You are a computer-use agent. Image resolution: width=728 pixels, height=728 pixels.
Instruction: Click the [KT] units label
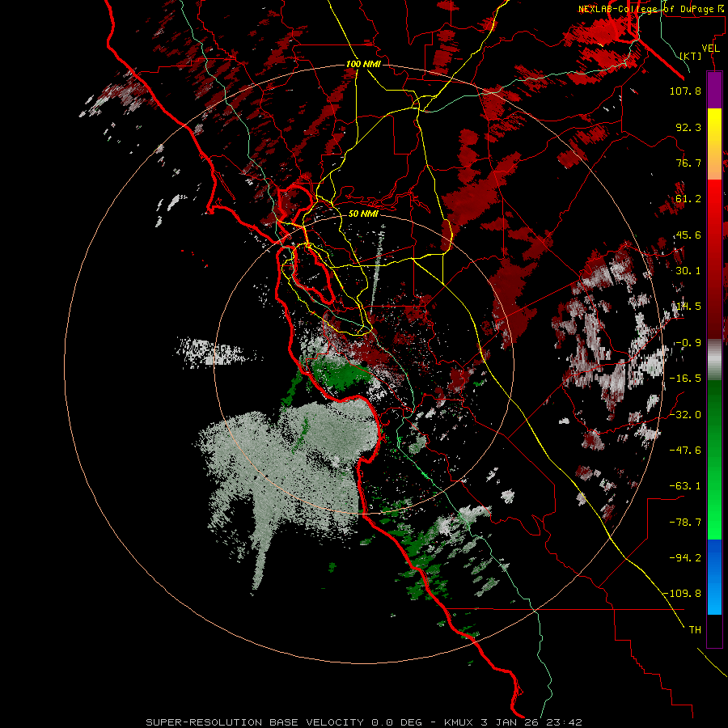691,56
